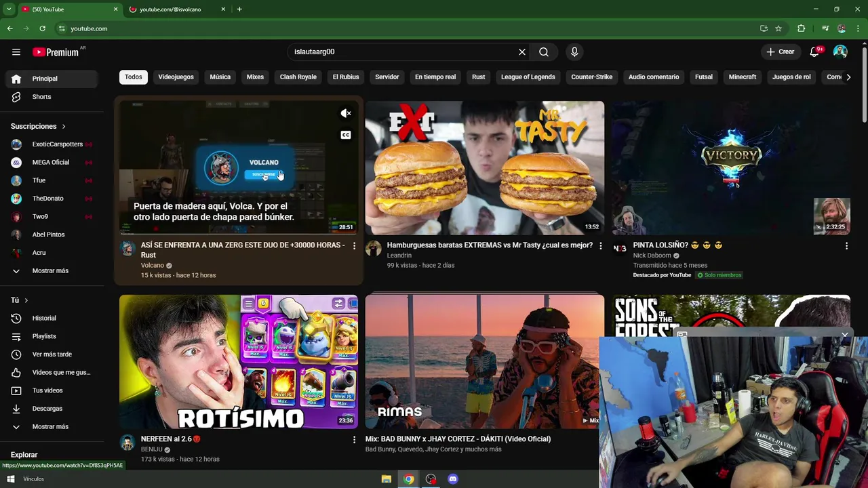Open options for NERFEEN al 2.6 video

pyautogui.click(x=354, y=439)
